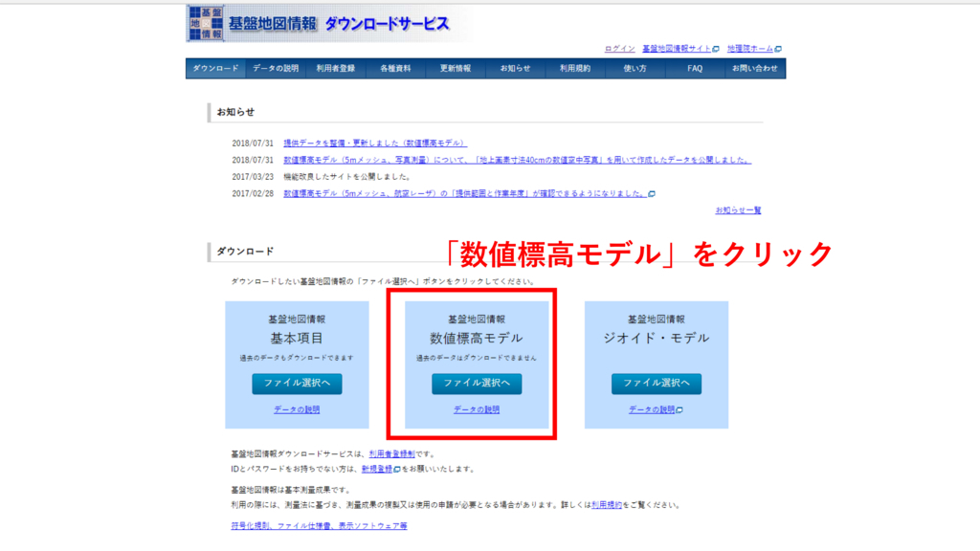Screen dimensions: 980x551
Task: Click external-link icon beside 新規登録
Action: click(396, 470)
